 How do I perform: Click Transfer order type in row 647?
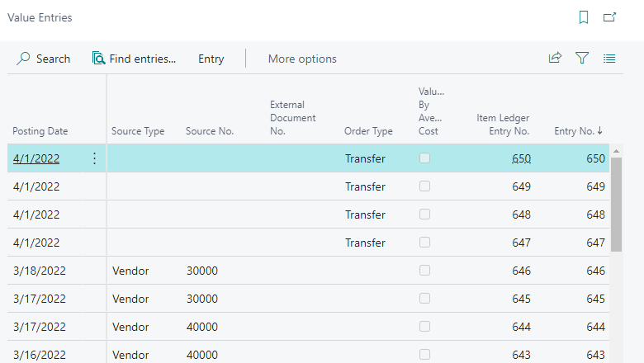[365, 243]
